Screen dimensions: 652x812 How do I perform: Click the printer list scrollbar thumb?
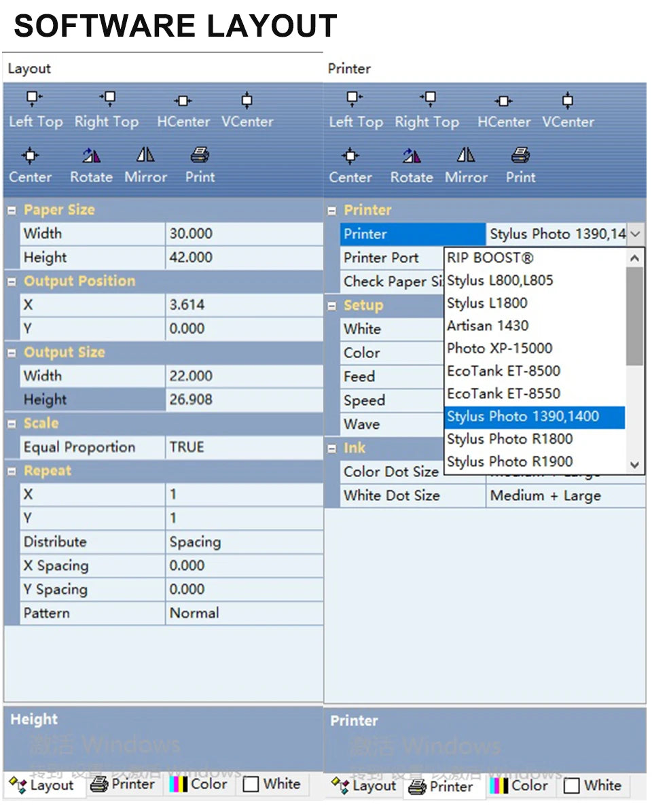coord(634,317)
